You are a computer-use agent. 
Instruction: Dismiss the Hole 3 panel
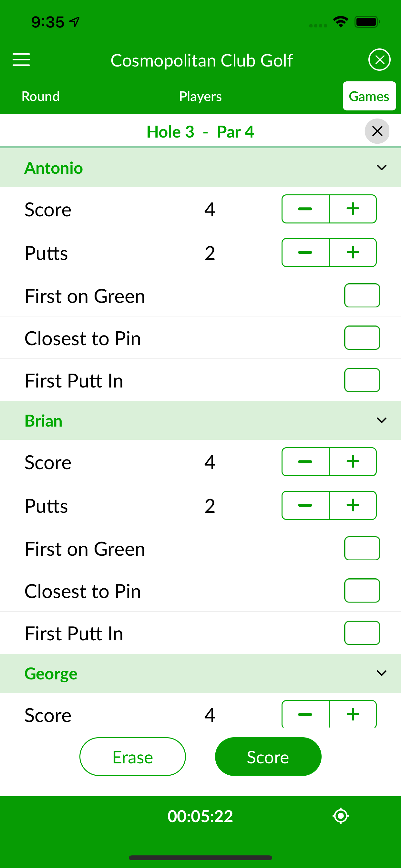[x=377, y=131]
